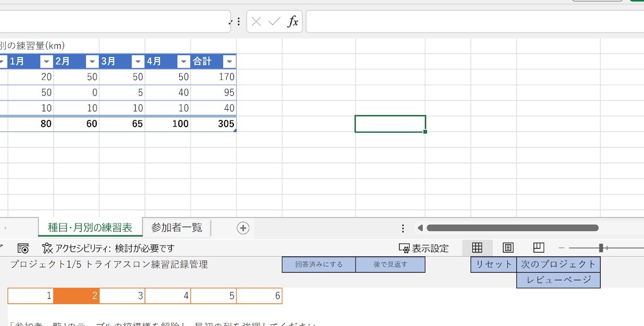Click the Cancel (X) formula bar icon
The image size is (644, 326).
(x=256, y=21)
